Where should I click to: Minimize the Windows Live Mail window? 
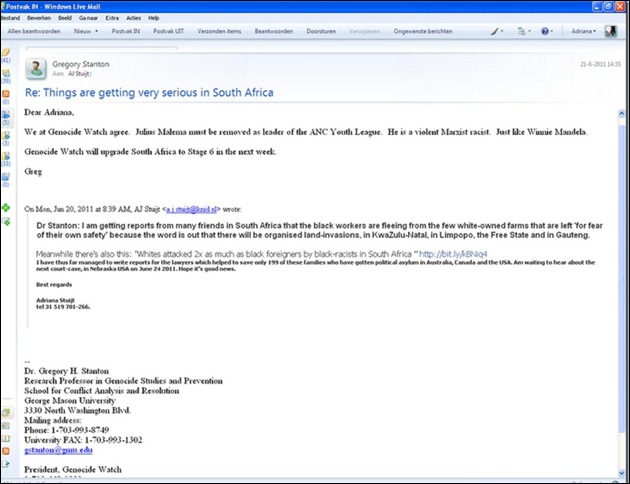pos(597,6)
